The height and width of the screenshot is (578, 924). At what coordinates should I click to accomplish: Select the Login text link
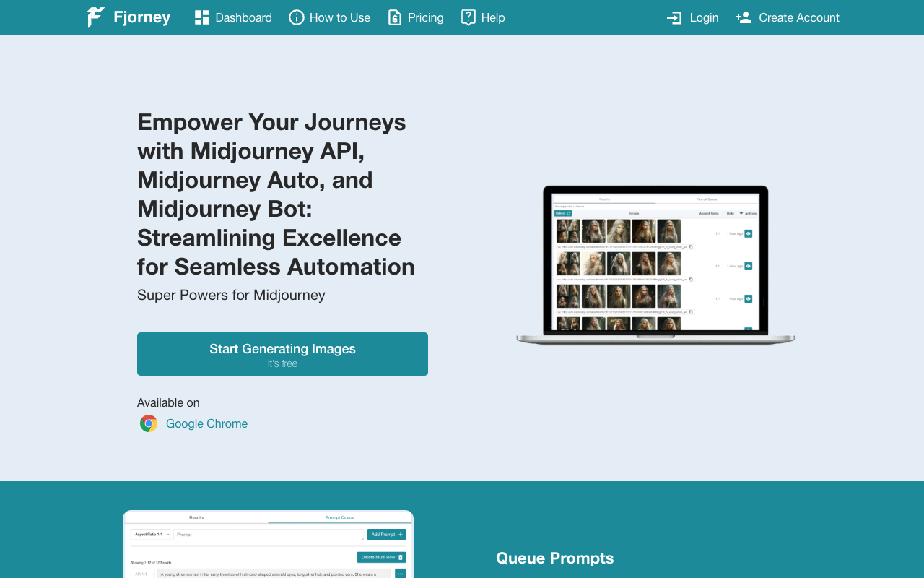click(x=705, y=17)
